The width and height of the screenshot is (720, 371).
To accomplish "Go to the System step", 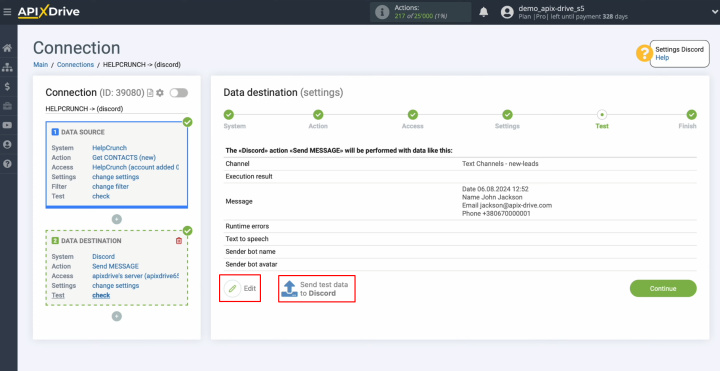I will (x=229, y=115).
